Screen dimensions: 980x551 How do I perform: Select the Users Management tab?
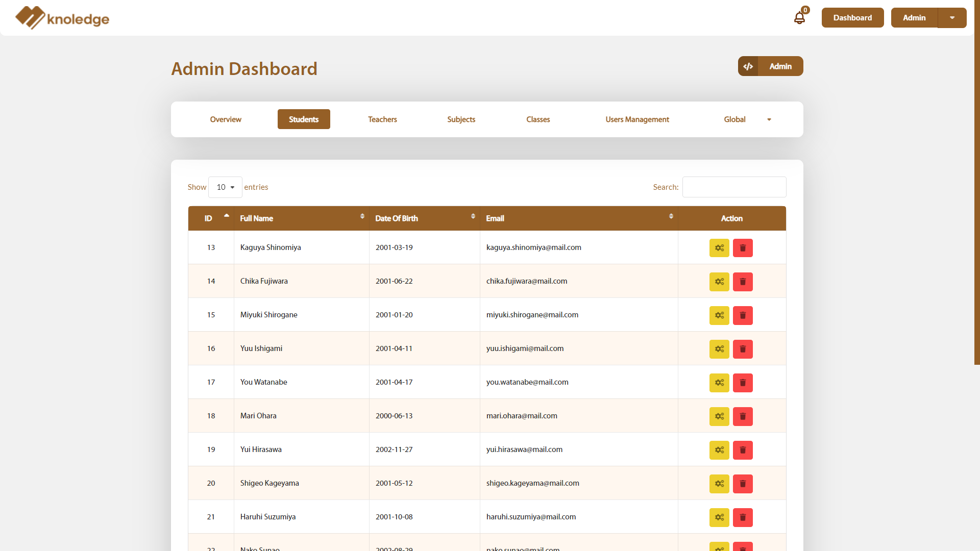638,119
